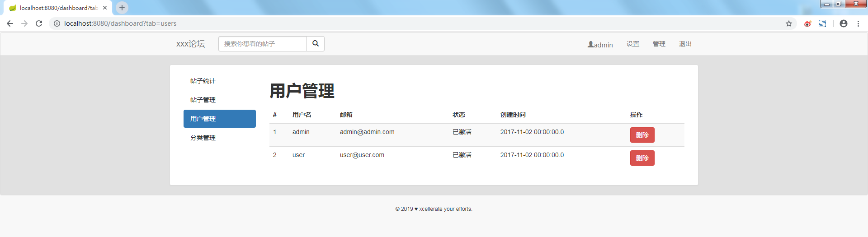Image resolution: width=868 pixels, height=237 pixels.
Task: Bookmark this page with the star
Action: [x=789, y=23]
